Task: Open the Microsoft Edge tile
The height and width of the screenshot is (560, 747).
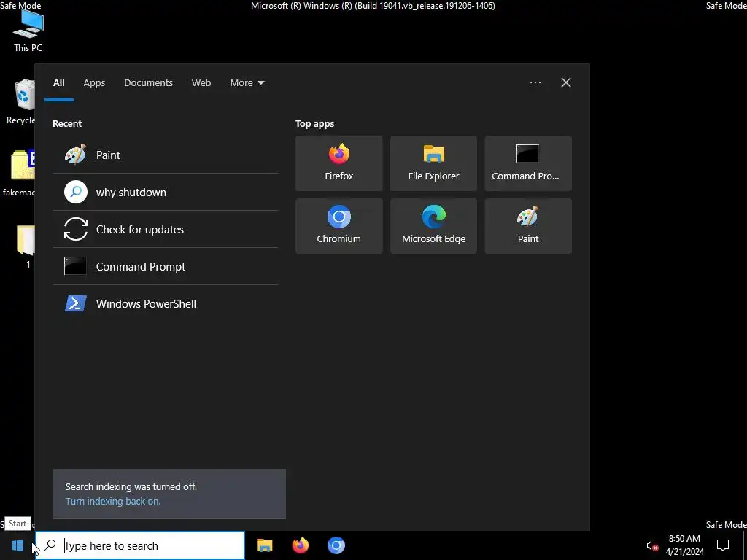Action: pyautogui.click(x=433, y=226)
